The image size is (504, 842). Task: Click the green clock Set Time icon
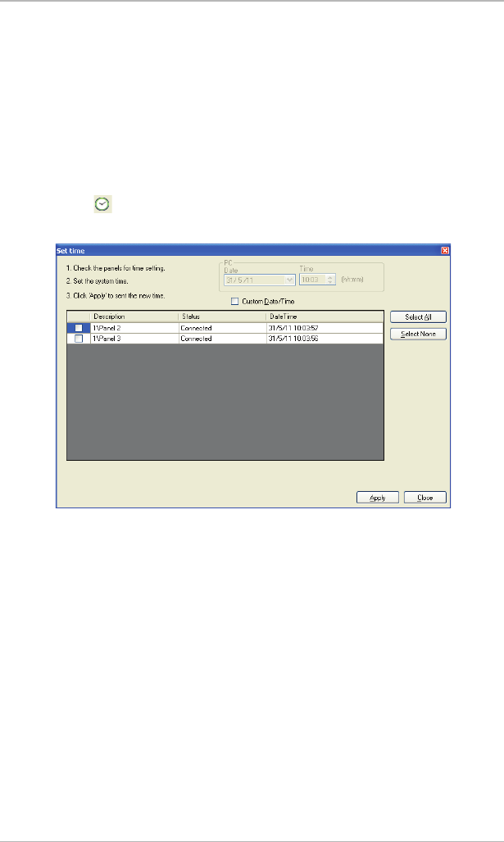pyautogui.click(x=102, y=204)
